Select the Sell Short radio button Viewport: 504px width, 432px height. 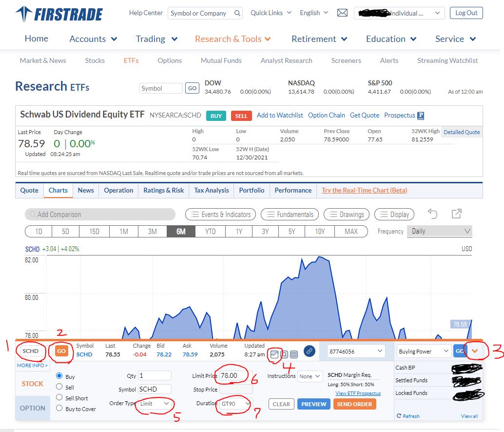pyautogui.click(x=59, y=397)
